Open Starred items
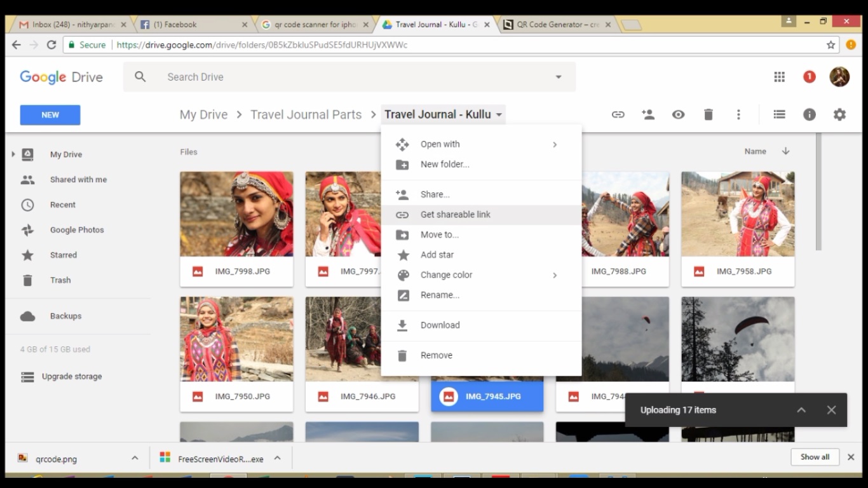Screen dimensions: 868x488 pyautogui.click(x=64, y=255)
